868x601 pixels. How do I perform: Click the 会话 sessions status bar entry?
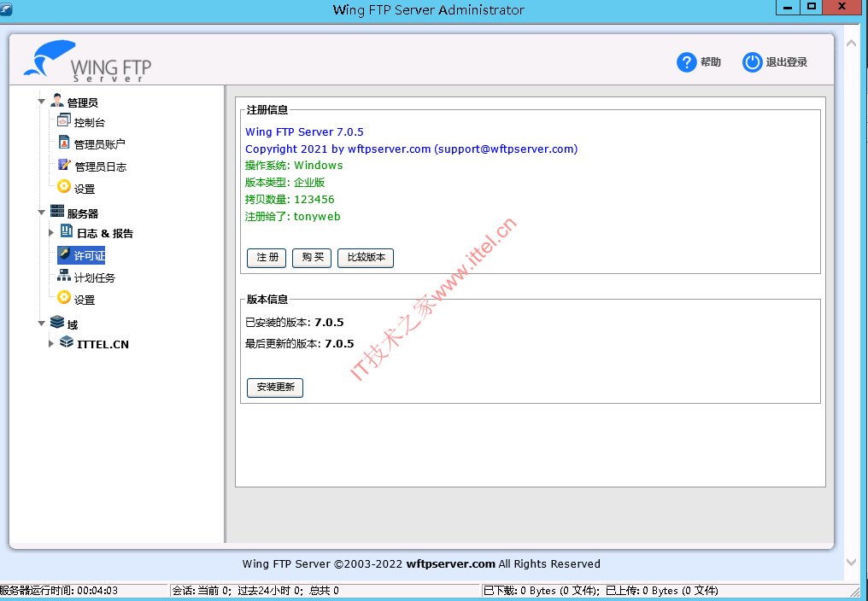point(255,591)
